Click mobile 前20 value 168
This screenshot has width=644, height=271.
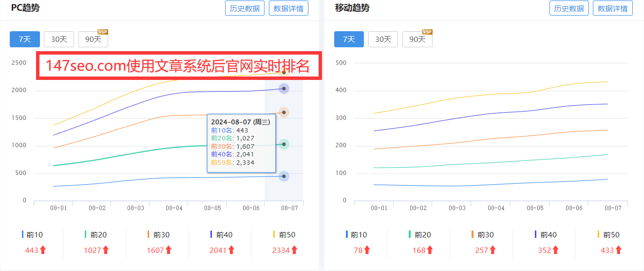point(419,250)
